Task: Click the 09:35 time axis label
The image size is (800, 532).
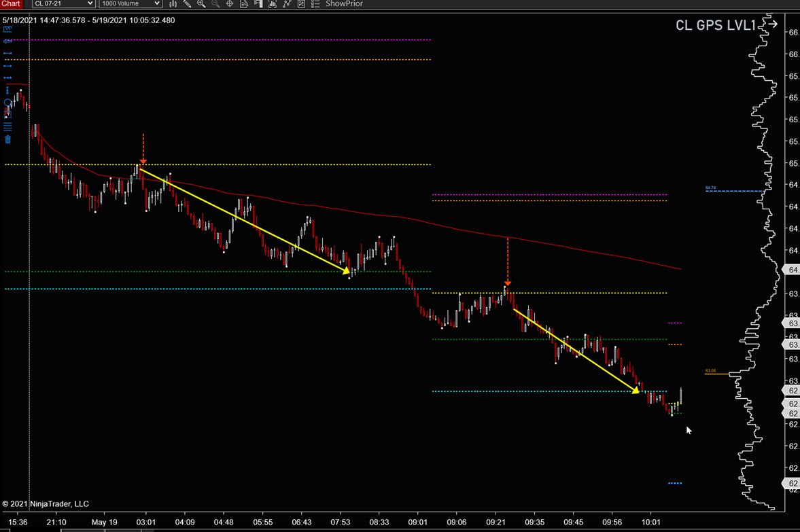Action: (x=534, y=522)
